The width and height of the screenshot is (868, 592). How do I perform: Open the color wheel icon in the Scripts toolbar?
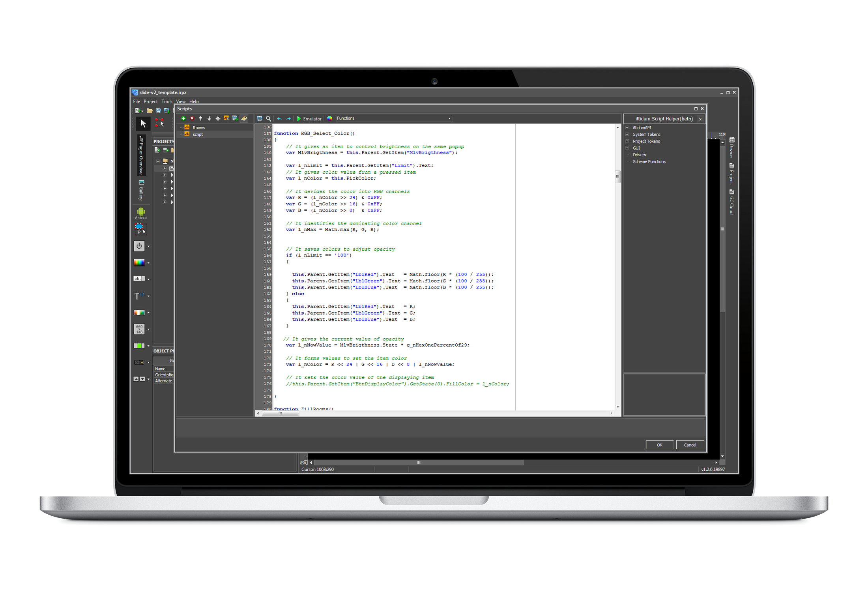click(330, 118)
